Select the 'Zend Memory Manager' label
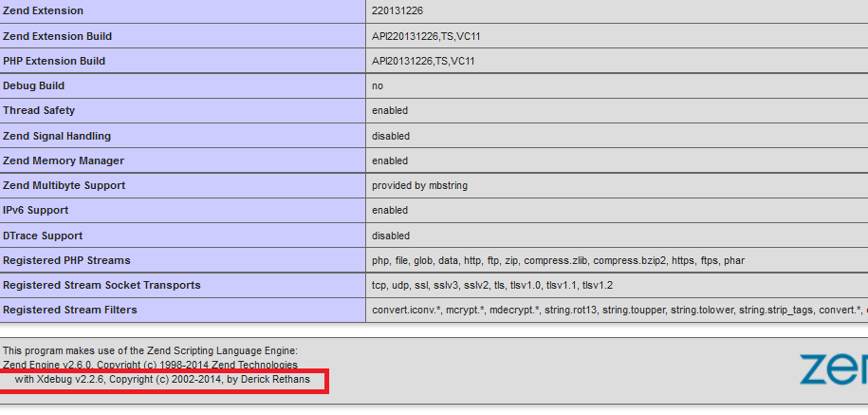This screenshot has height=415, width=868. pos(64,160)
